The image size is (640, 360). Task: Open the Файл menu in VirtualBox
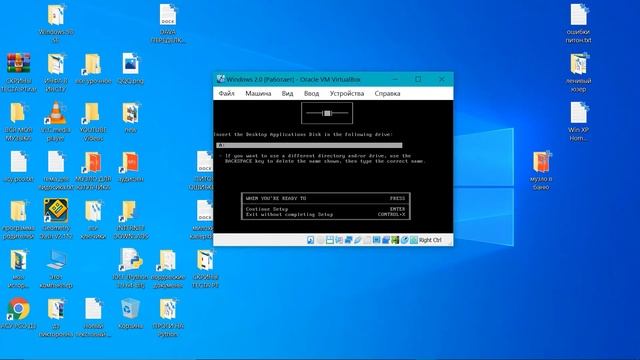coord(226,93)
